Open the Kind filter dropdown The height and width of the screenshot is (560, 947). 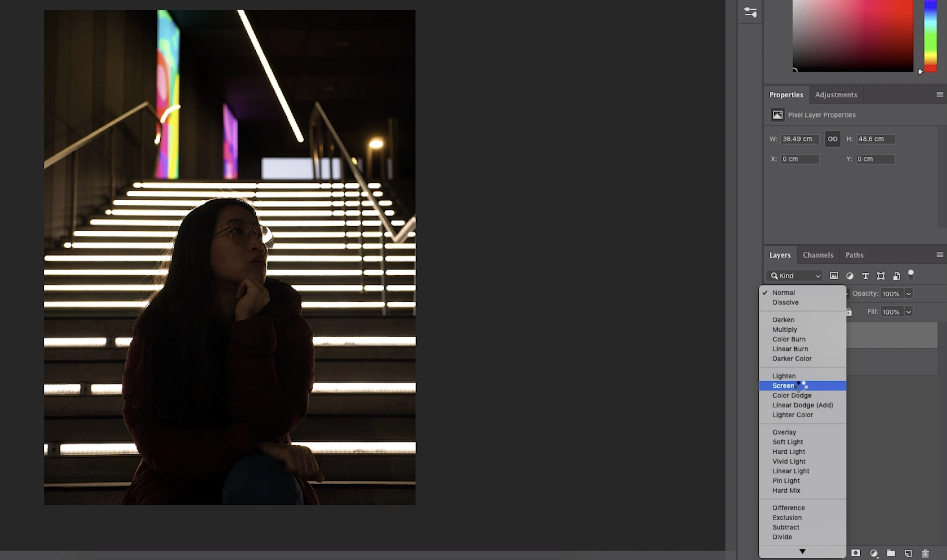click(794, 276)
